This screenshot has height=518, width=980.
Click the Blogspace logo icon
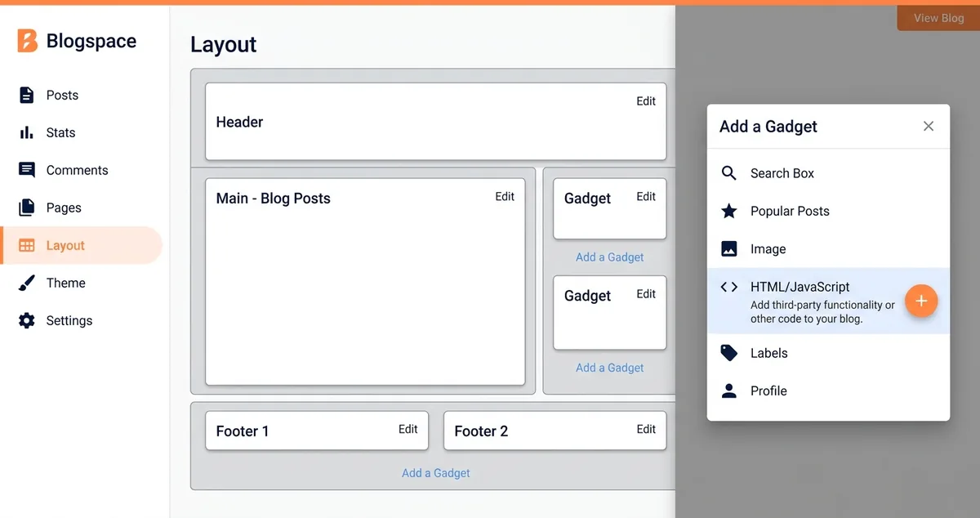point(27,40)
